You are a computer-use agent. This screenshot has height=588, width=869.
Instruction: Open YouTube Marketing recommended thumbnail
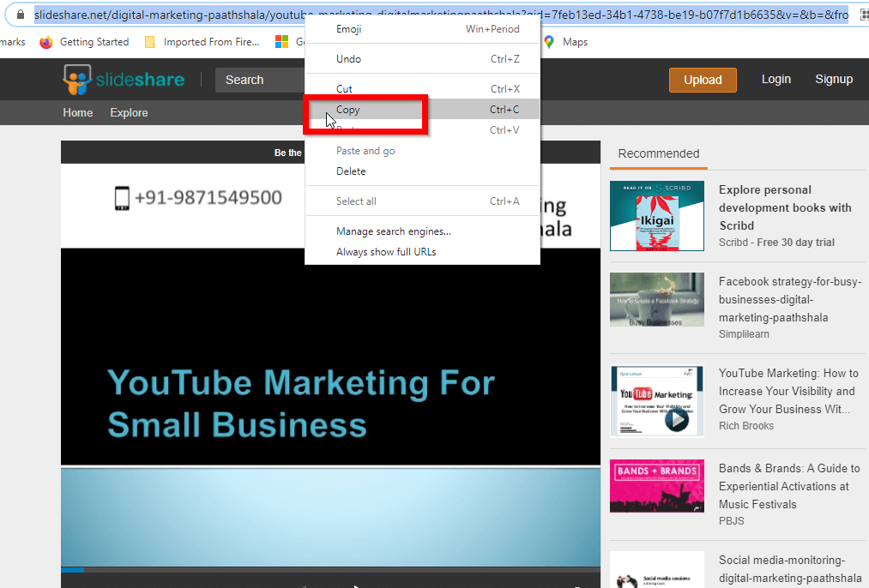click(x=657, y=401)
